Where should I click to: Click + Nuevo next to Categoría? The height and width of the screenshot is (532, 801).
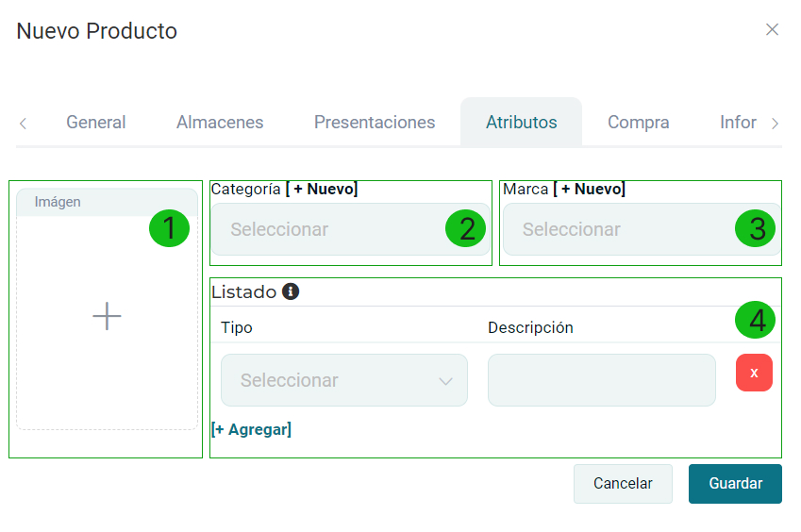(x=322, y=190)
